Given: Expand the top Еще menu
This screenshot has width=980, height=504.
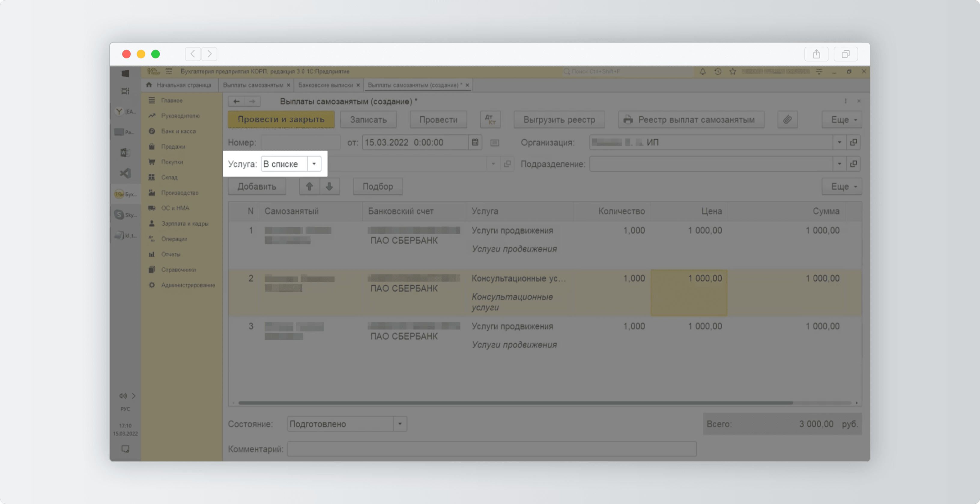Looking at the screenshot, I should [x=842, y=120].
